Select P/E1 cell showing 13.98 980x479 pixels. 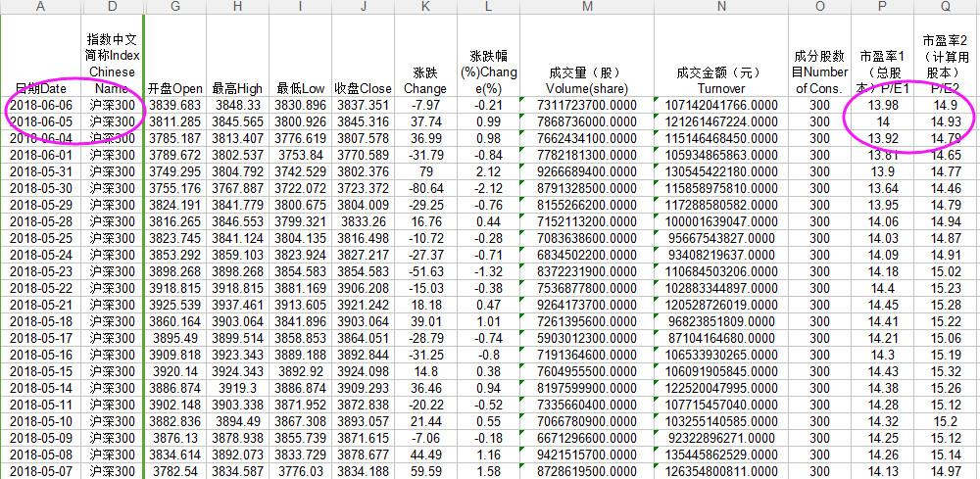882,105
